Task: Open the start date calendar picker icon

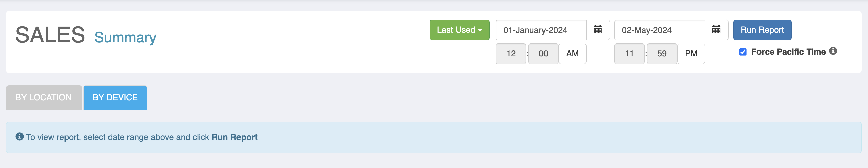Action: [598, 30]
